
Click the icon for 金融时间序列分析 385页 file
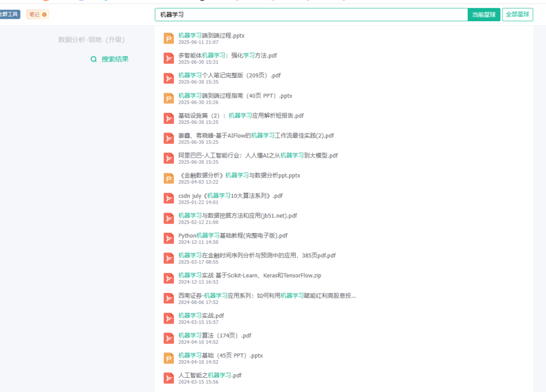pyautogui.click(x=169, y=258)
